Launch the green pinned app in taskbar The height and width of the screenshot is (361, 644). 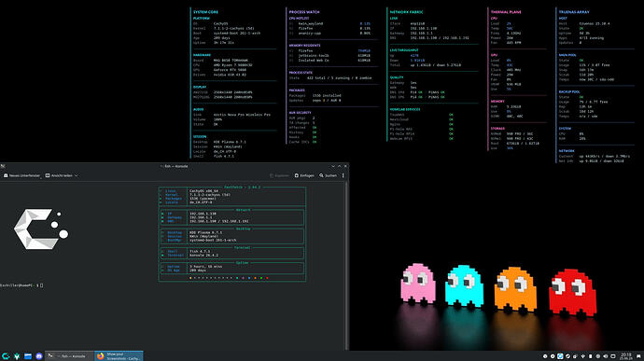point(17,356)
